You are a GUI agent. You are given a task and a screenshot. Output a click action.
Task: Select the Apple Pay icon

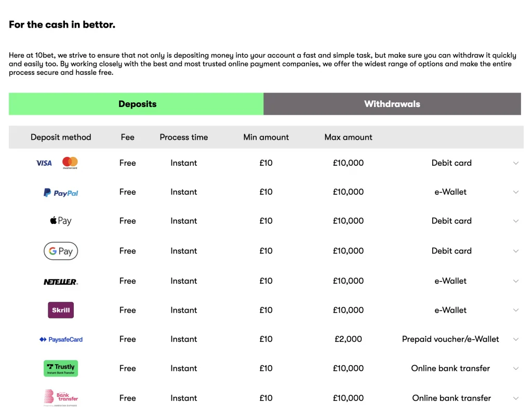pyautogui.click(x=60, y=220)
